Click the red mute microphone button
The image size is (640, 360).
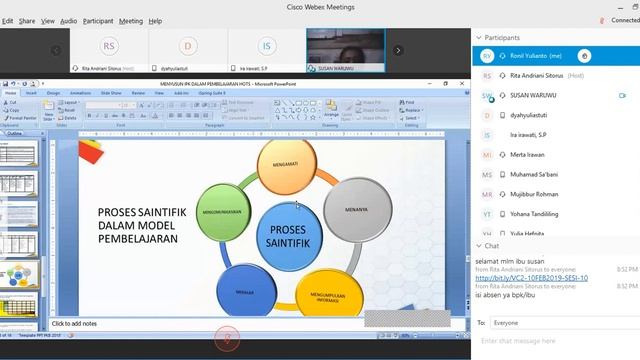pos(227,338)
